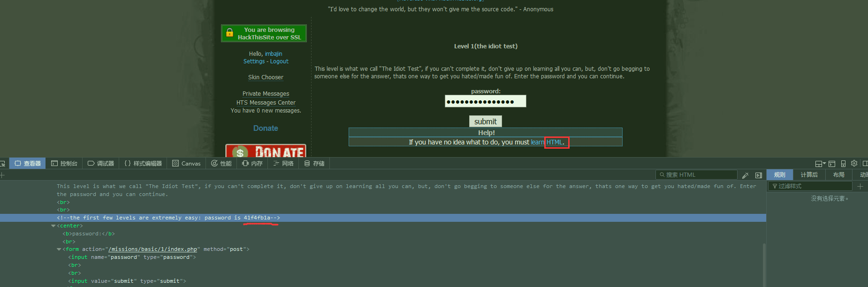The image size is (868, 287).
Task: Collapse the center element node
Action: click(x=53, y=226)
